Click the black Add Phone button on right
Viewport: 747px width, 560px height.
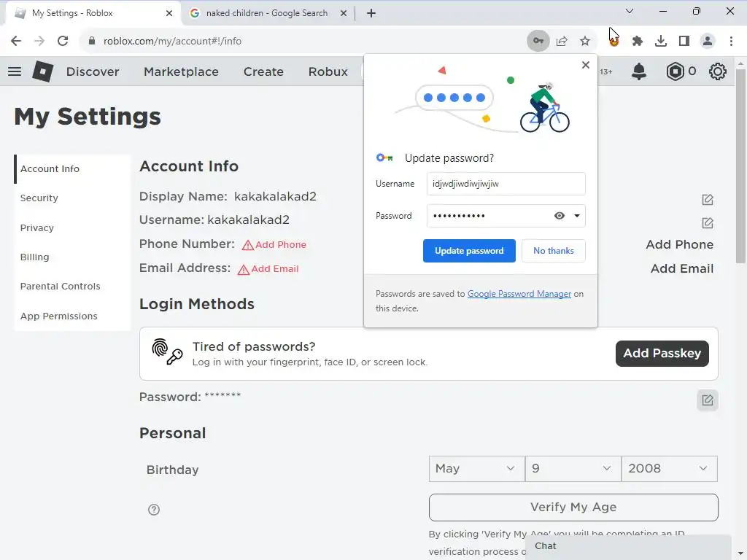coord(679,244)
